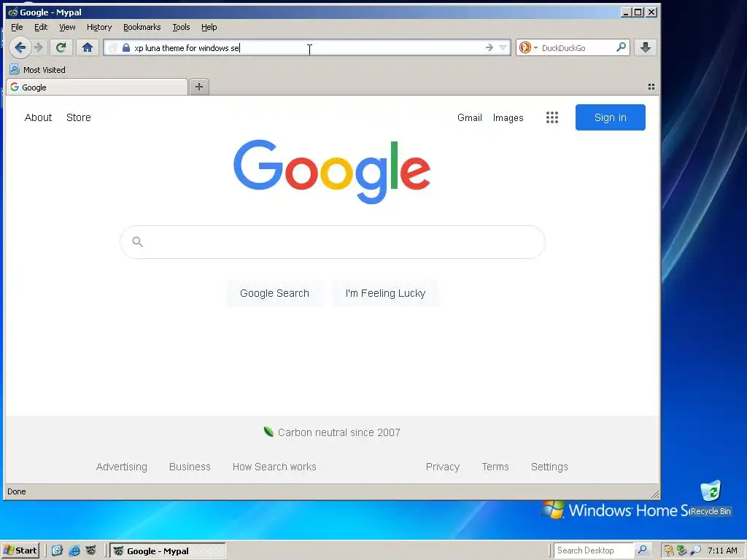The height and width of the screenshot is (560, 747).
Task: Open the Windows Start button
Action: [x=20, y=551]
